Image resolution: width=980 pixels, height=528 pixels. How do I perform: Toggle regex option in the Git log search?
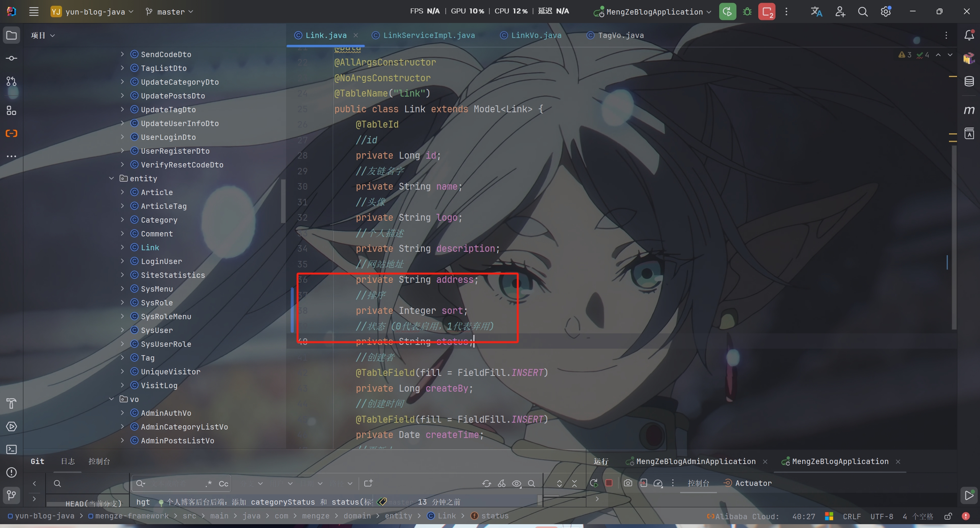pos(208,484)
